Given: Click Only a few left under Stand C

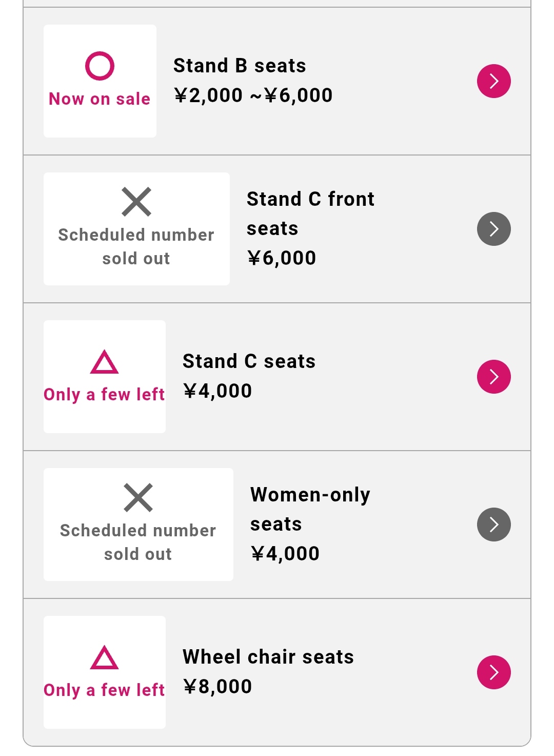Looking at the screenshot, I should click(x=104, y=395).
